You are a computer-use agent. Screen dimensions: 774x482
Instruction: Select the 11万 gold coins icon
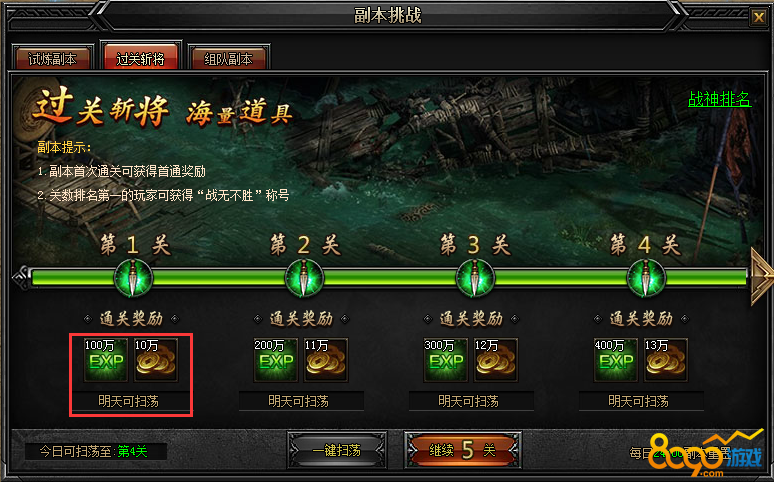[x=326, y=360]
